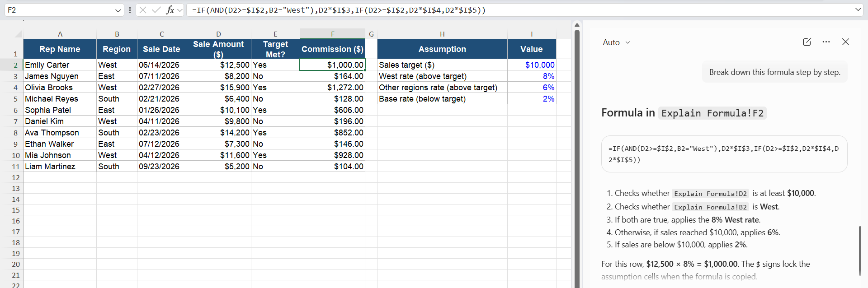The width and height of the screenshot is (868, 288).
Task: Click Base rate (below target) cell
Action: 442,99
